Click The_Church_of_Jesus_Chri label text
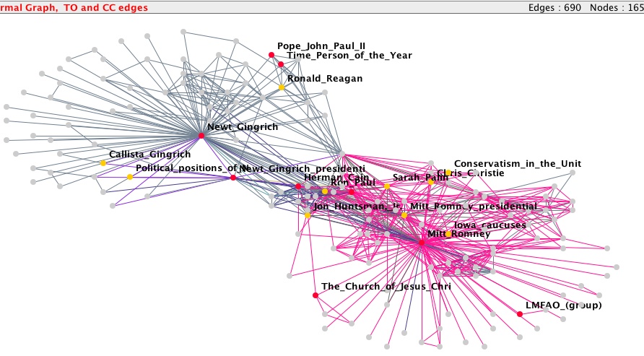Screen dimensions: 644x356 pyautogui.click(x=386, y=286)
